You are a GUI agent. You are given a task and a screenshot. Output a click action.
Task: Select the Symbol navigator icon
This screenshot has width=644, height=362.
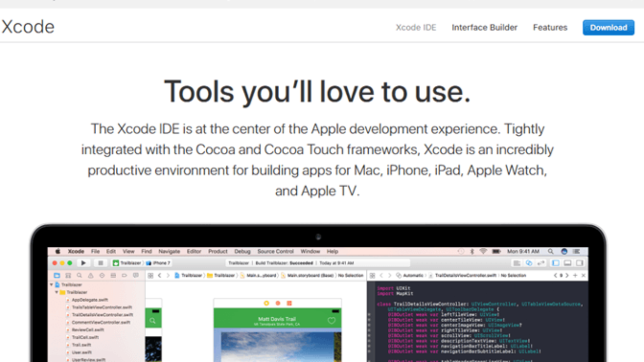point(68,276)
